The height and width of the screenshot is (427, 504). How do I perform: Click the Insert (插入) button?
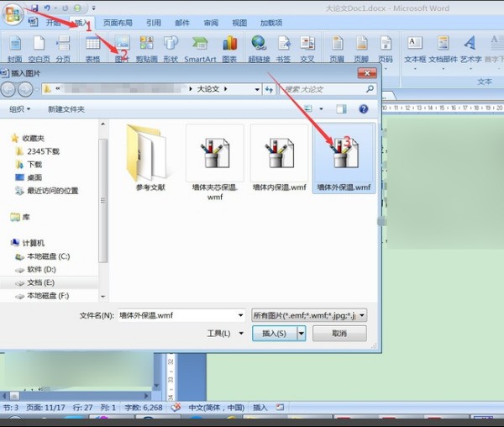pyautogui.click(x=275, y=334)
